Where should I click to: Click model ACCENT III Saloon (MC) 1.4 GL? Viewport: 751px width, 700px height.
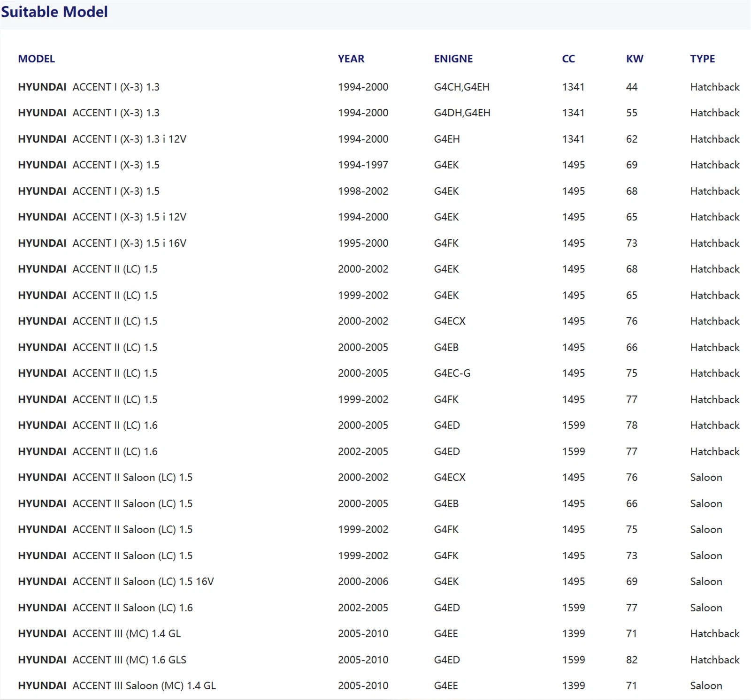[x=145, y=685]
